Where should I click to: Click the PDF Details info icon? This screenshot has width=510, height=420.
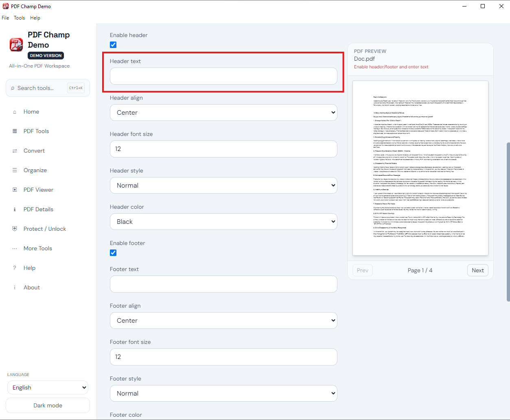pos(15,210)
